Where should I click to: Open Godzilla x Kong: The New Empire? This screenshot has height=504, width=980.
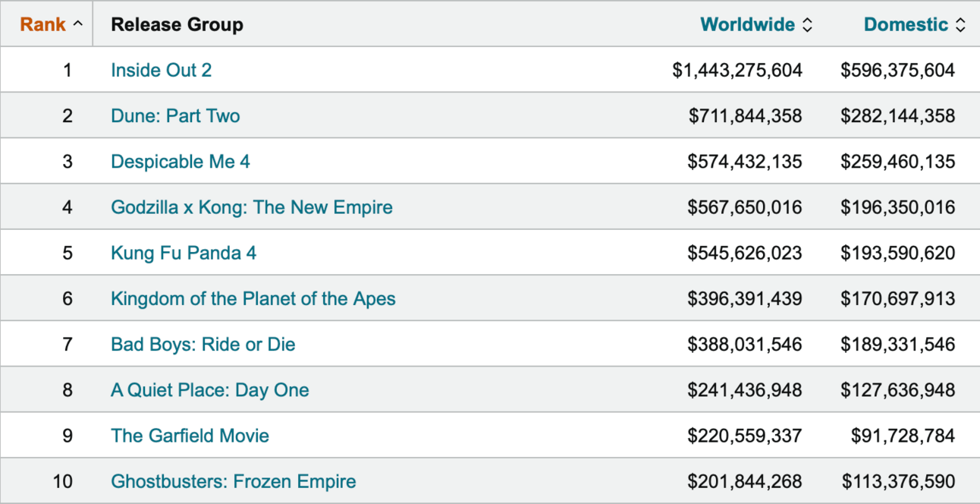tap(251, 207)
